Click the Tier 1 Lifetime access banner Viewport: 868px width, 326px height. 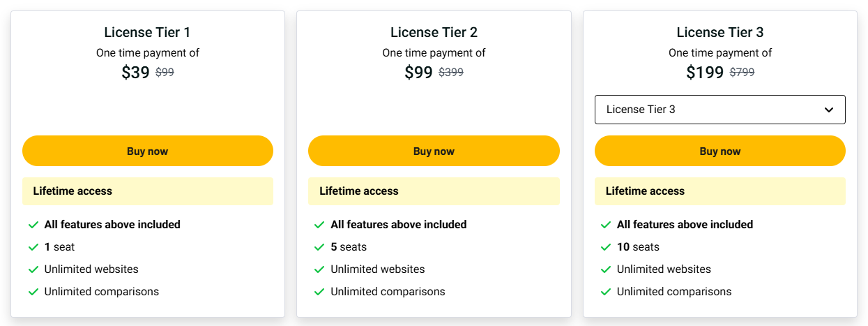coord(147,191)
